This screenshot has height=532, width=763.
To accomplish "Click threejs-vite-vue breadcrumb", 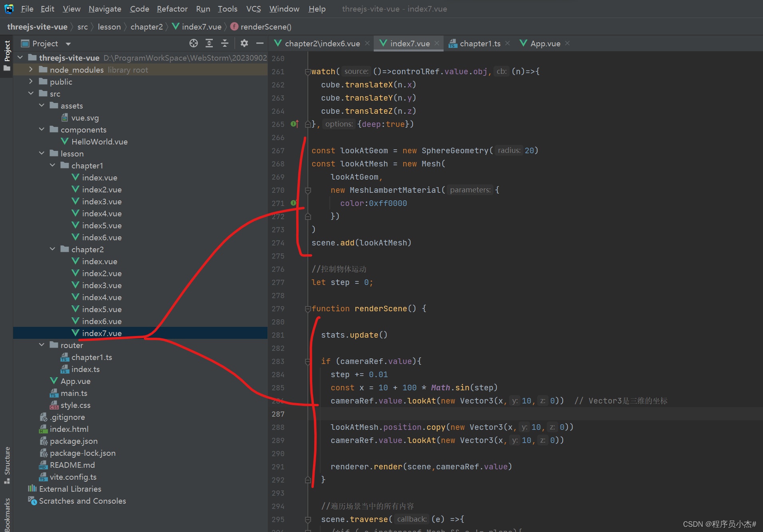I will (x=37, y=27).
